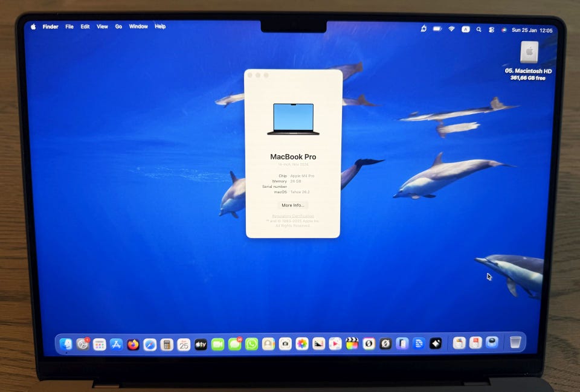Click the 'MacBook Pro' title text
This screenshot has height=392, width=580.
tap(293, 157)
